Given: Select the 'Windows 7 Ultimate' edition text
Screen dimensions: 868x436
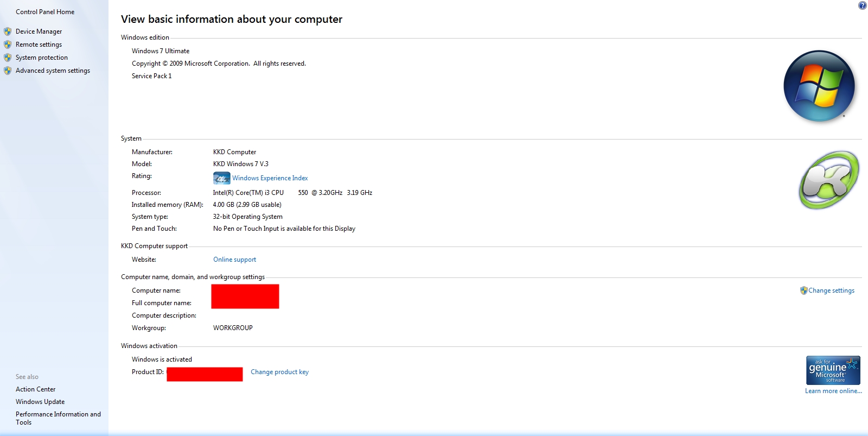Looking at the screenshot, I should 161,51.
